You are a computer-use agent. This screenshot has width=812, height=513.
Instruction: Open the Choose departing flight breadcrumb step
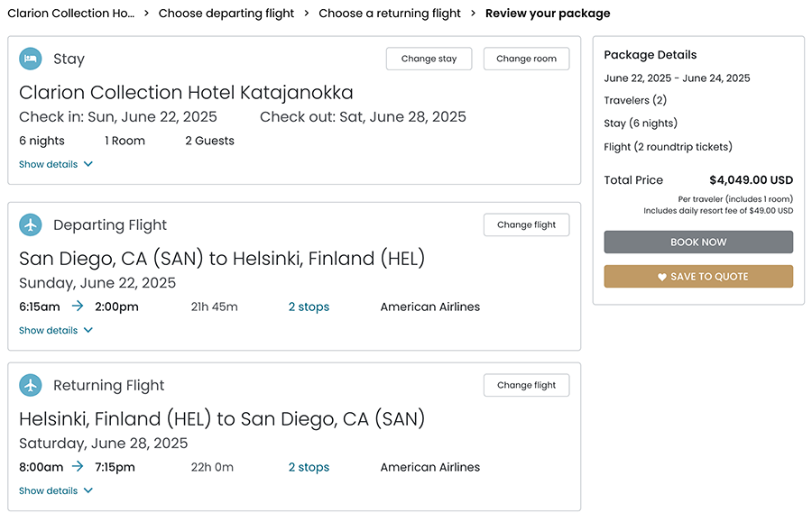[x=226, y=14]
